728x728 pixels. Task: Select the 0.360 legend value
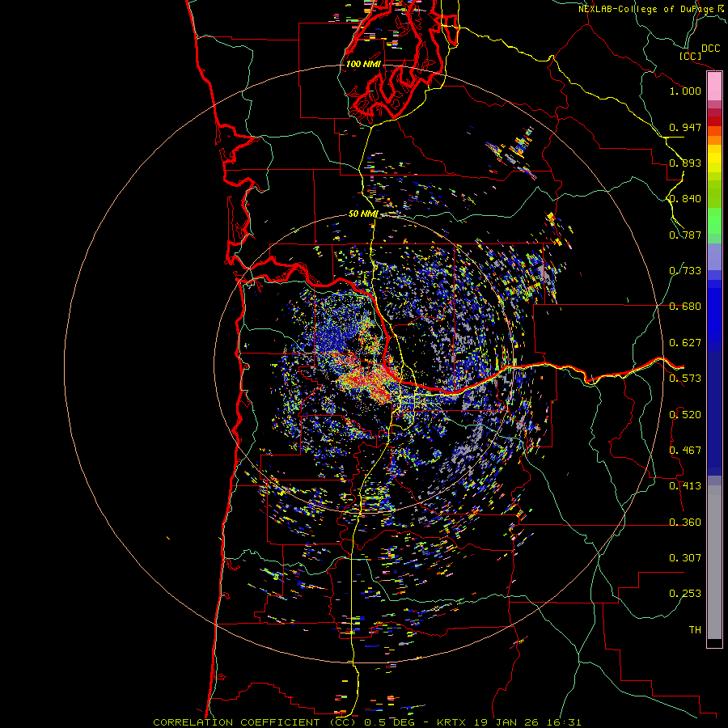tap(685, 523)
